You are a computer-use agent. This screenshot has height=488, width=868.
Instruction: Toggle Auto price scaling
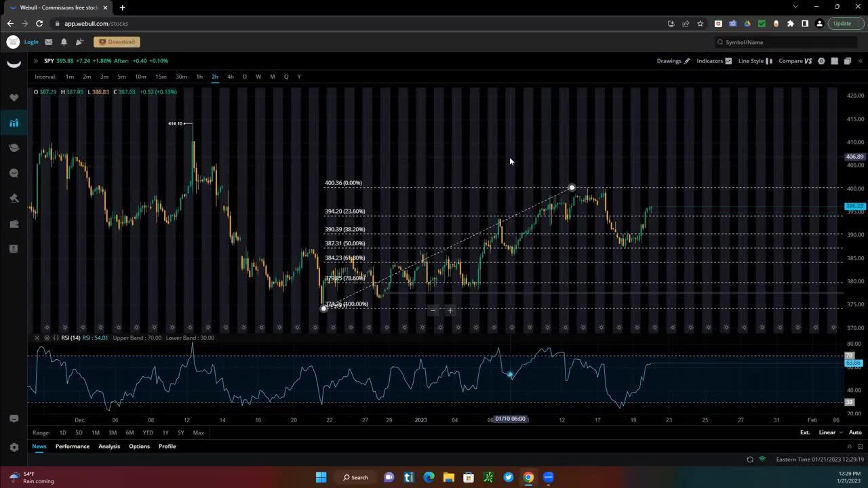[854, 432]
